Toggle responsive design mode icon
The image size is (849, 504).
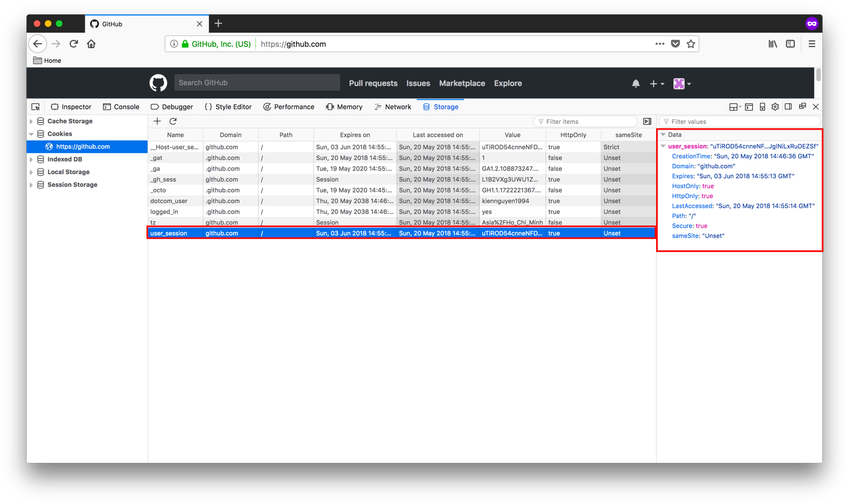pyautogui.click(x=763, y=107)
